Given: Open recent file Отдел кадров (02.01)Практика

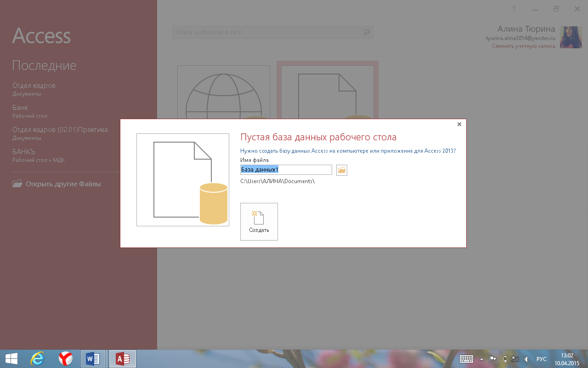Looking at the screenshot, I should 60,133.
